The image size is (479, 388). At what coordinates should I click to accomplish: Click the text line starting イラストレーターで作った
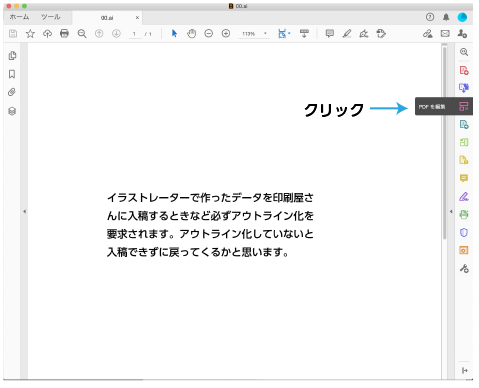pyautogui.click(x=210, y=198)
